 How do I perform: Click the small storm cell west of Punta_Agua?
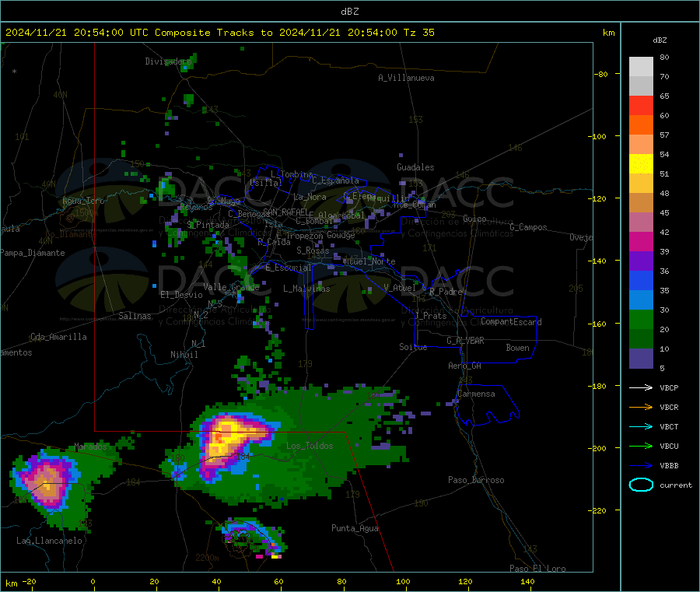click(x=254, y=538)
